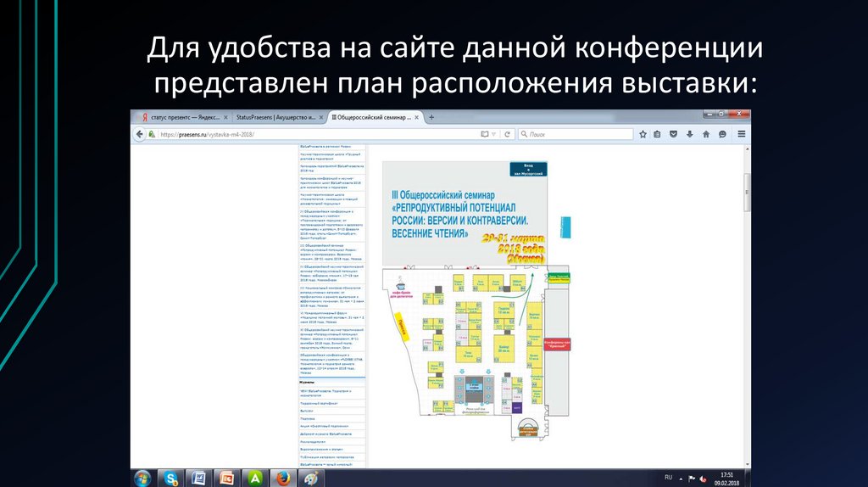
Task: Open the 'Журналы' sidebar section heading
Action: point(307,383)
